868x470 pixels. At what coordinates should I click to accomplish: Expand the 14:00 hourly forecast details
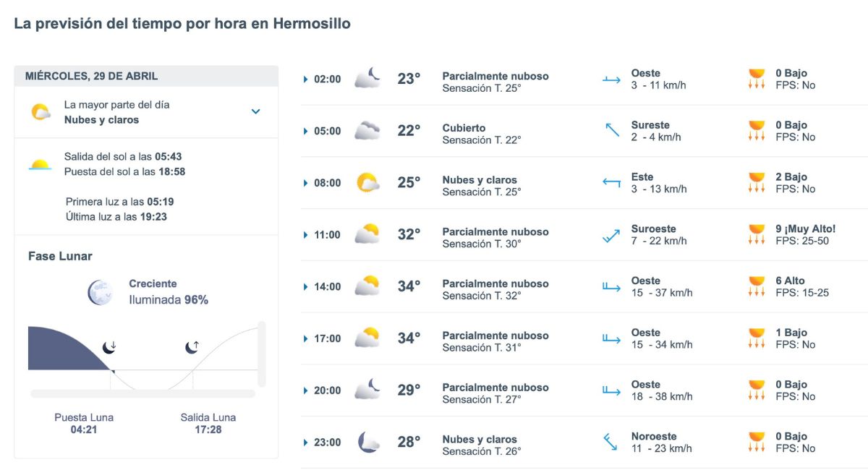click(x=305, y=287)
